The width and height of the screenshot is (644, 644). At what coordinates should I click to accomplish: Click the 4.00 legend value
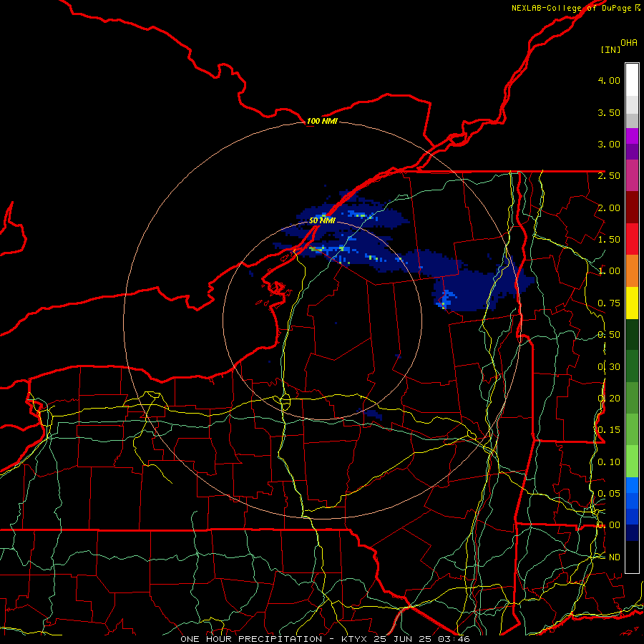[x=609, y=80]
